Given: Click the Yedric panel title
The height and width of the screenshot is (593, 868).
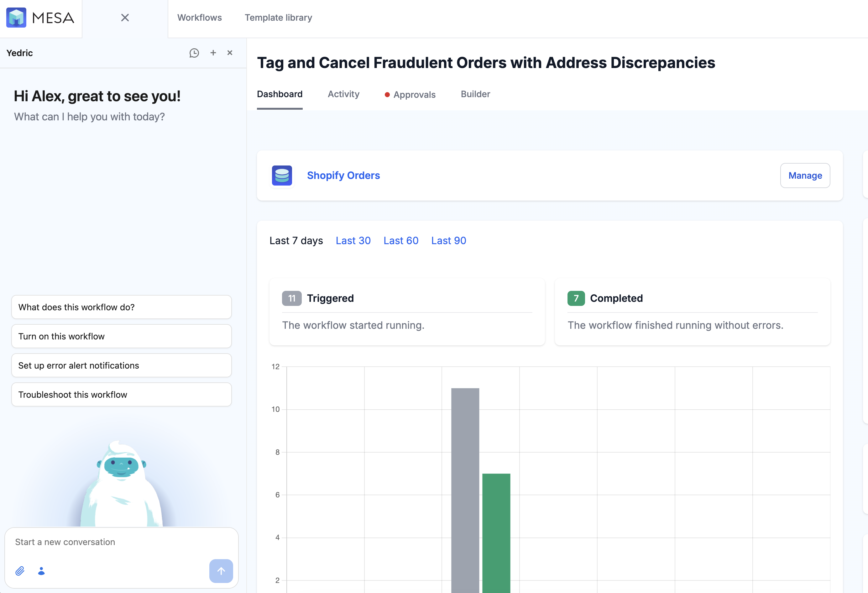Looking at the screenshot, I should coord(20,53).
